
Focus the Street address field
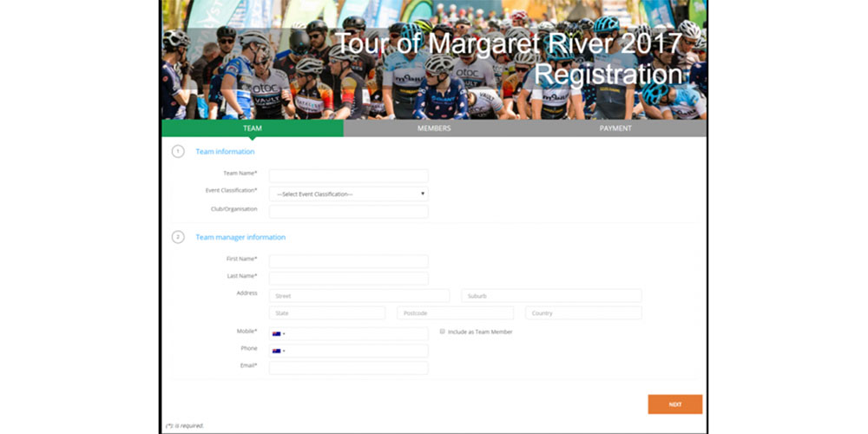359,296
